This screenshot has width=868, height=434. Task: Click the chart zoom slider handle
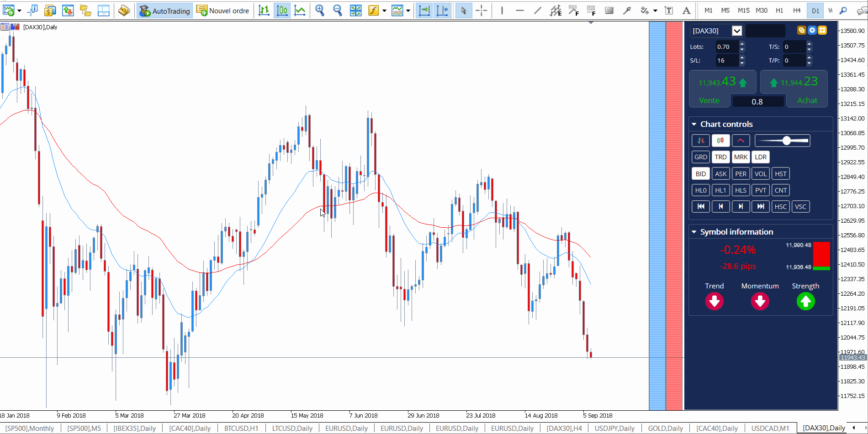click(786, 141)
